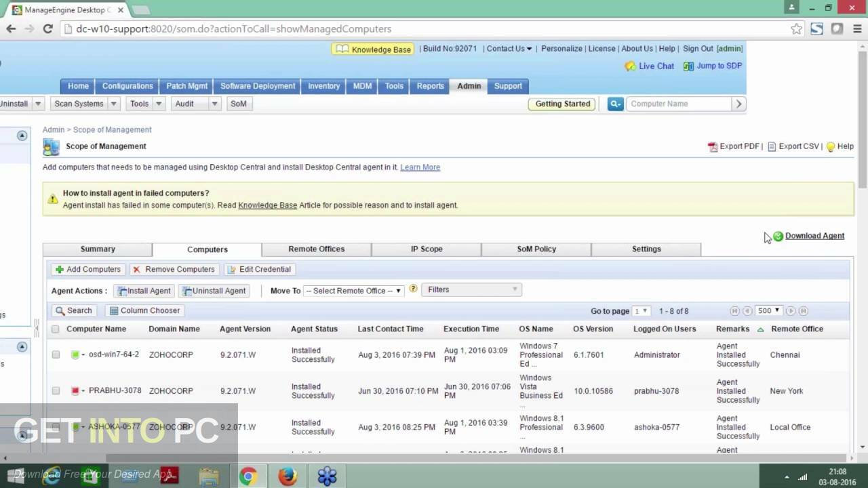Viewport: 868px width, 488px height.
Task: Open the Contact Us dropdown
Action: tap(509, 49)
